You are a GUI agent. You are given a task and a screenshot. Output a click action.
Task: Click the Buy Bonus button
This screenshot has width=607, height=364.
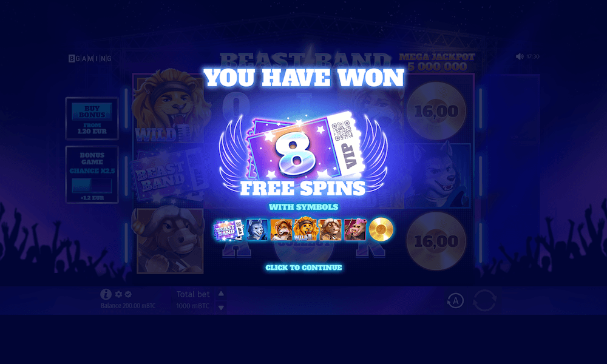click(92, 112)
